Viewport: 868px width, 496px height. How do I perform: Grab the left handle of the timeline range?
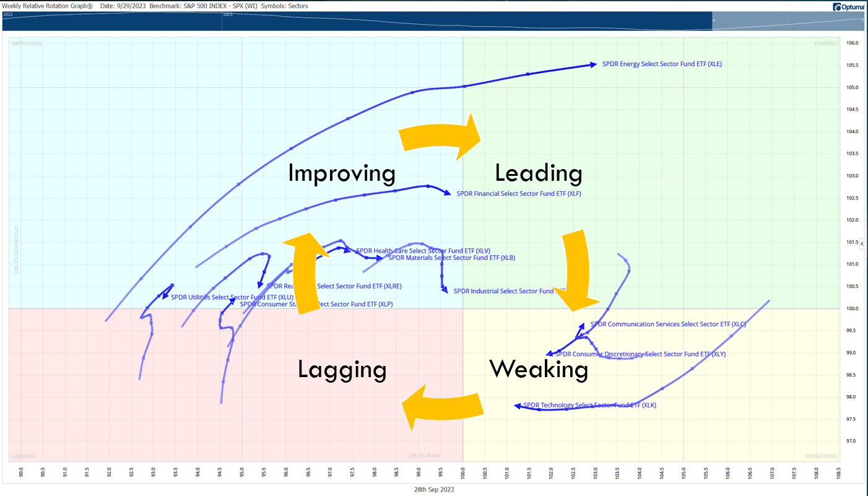(x=713, y=20)
